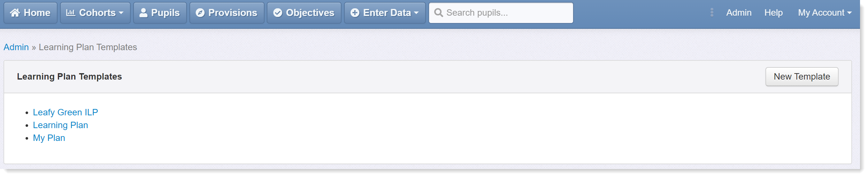868x177 pixels.
Task: Open the Learning Plan template link
Action: pyautogui.click(x=60, y=125)
